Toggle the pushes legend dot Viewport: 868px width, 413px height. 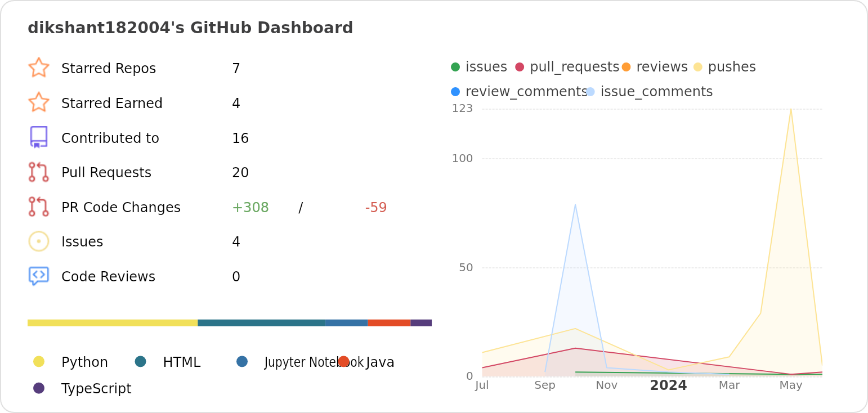pos(698,67)
